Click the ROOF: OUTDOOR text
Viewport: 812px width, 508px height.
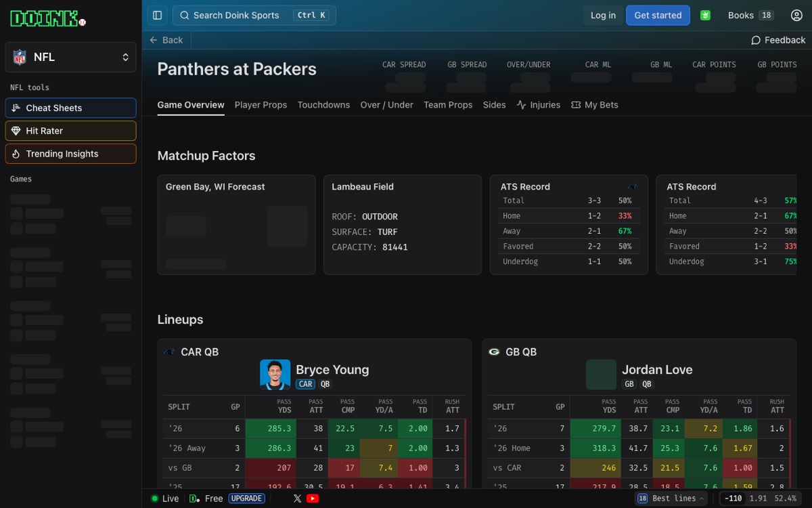[365, 217]
